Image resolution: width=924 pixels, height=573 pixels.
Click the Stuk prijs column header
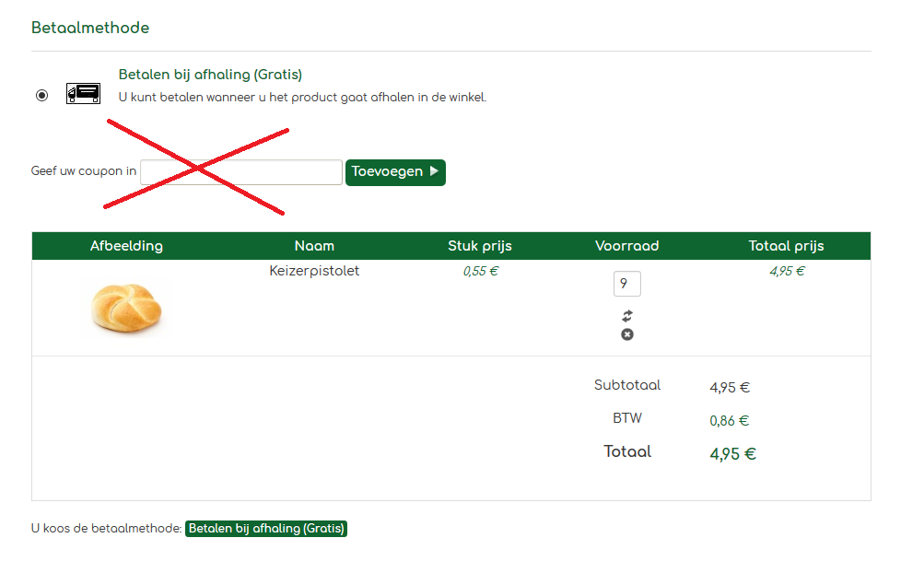[480, 246]
